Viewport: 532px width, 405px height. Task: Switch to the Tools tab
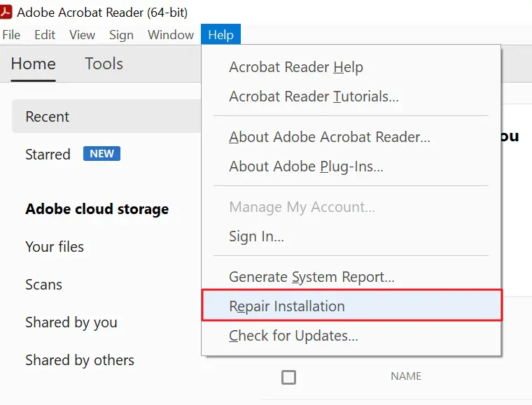point(104,64)
